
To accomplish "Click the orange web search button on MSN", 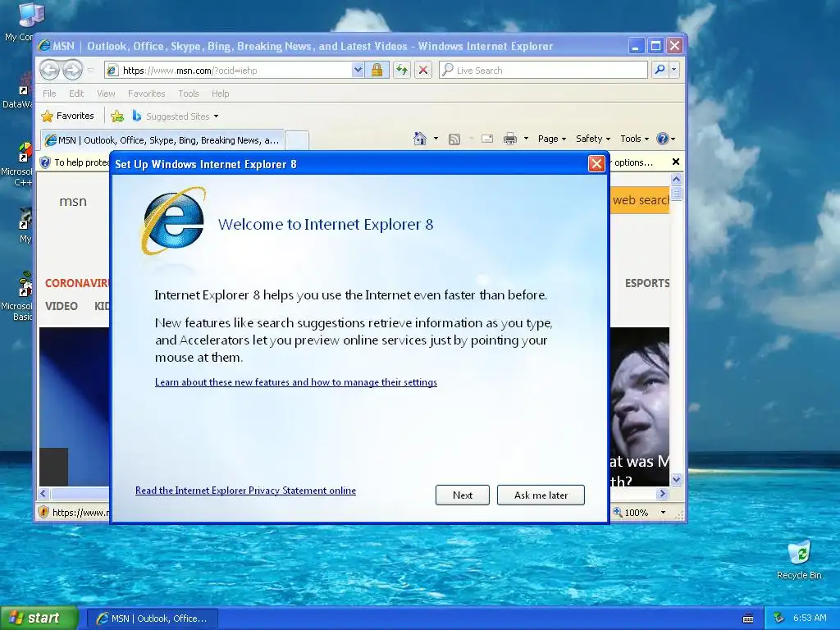I will click(x=640, y=200).
